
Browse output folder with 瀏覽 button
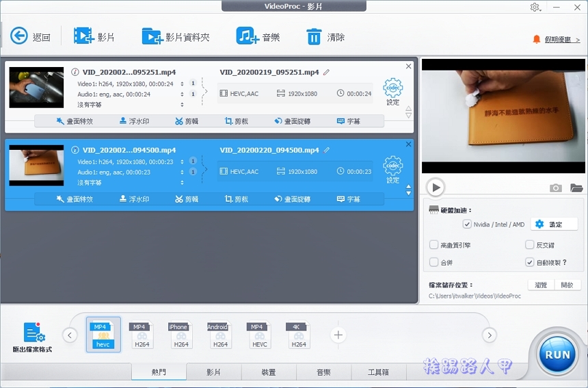(x=540, y=285)
